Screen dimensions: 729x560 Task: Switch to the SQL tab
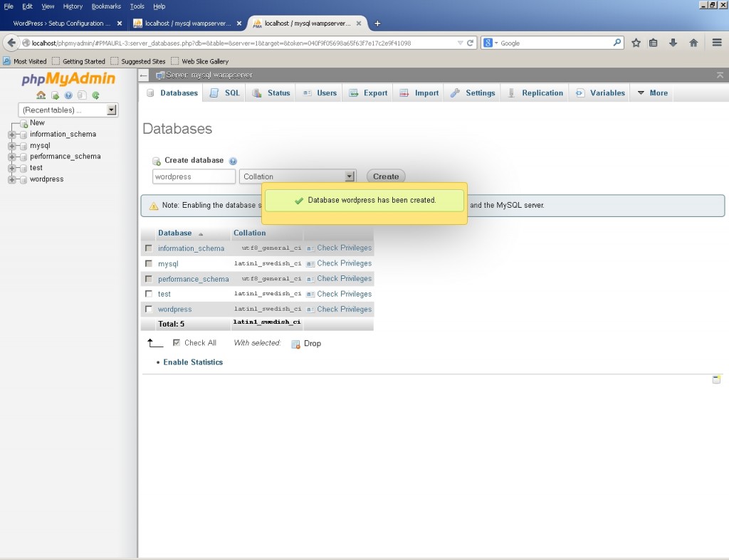tap(226, 93)
